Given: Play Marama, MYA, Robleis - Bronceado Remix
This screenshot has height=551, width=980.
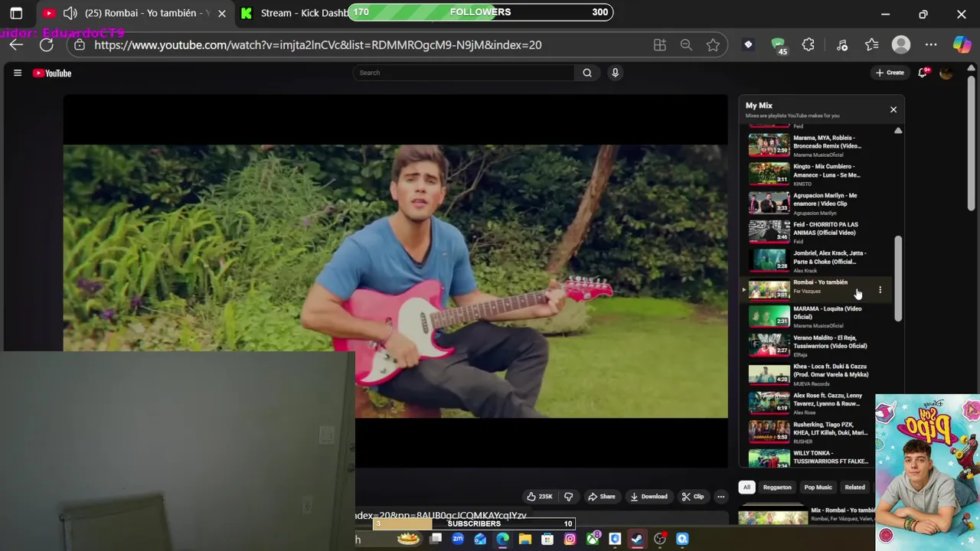Looking at the screenshot, I should (817, 145).
